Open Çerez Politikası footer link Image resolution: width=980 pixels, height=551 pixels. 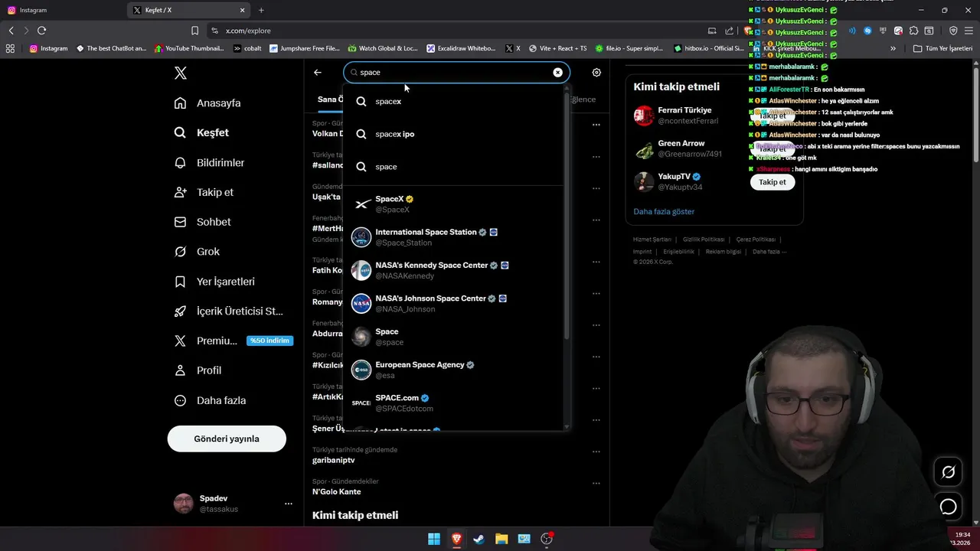click(x=756, y=240)
